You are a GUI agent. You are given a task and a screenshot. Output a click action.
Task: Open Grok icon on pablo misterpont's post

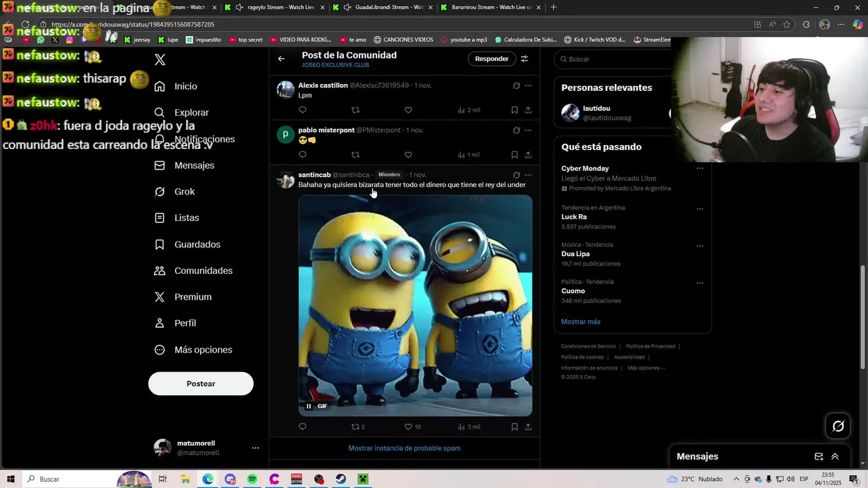tap(516, 130)
